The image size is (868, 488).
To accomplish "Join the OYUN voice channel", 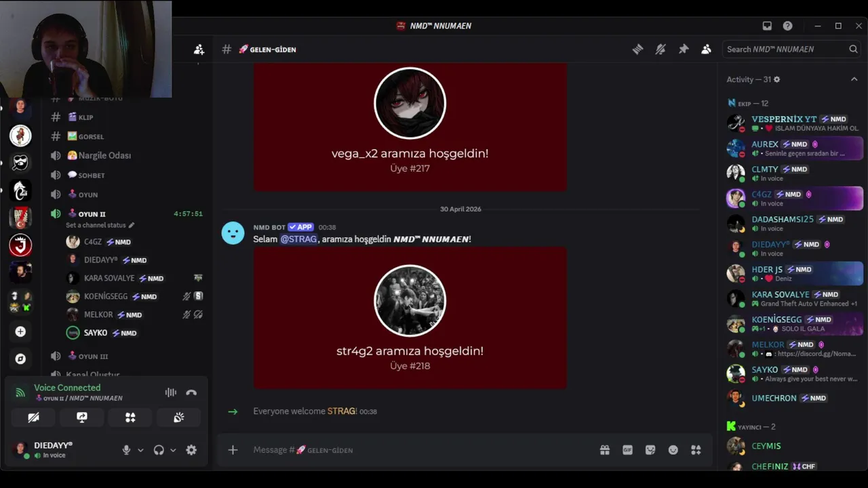I will coord(126,195).
